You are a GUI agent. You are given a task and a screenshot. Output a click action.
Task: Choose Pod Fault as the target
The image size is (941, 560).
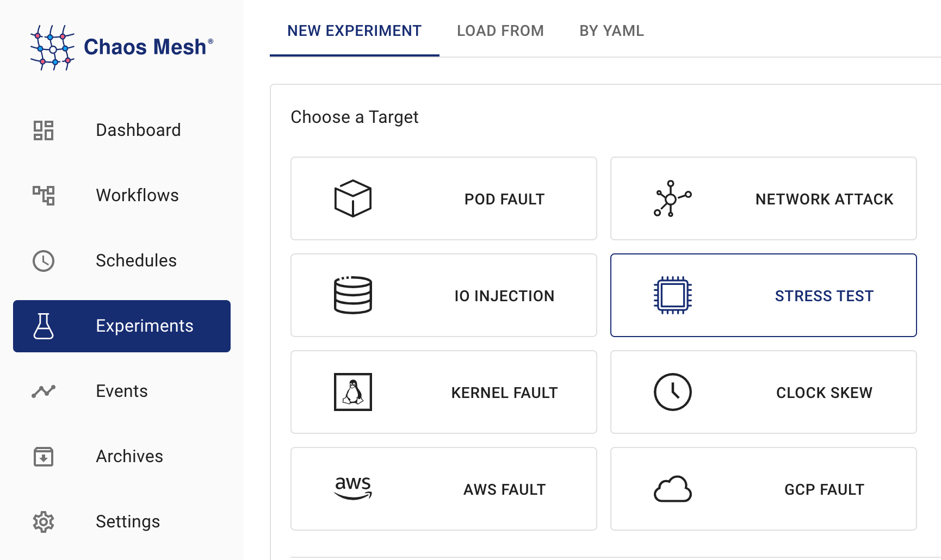point(443,198)
